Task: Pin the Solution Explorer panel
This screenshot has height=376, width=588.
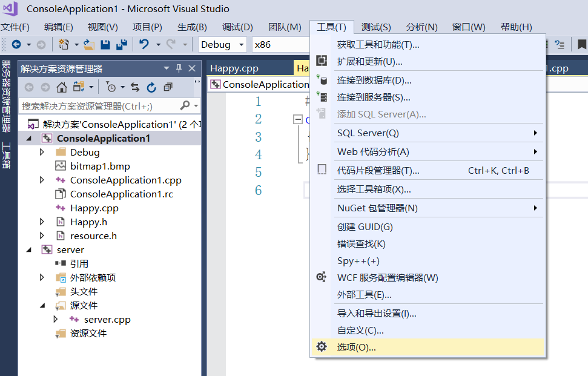Action: 179,68
